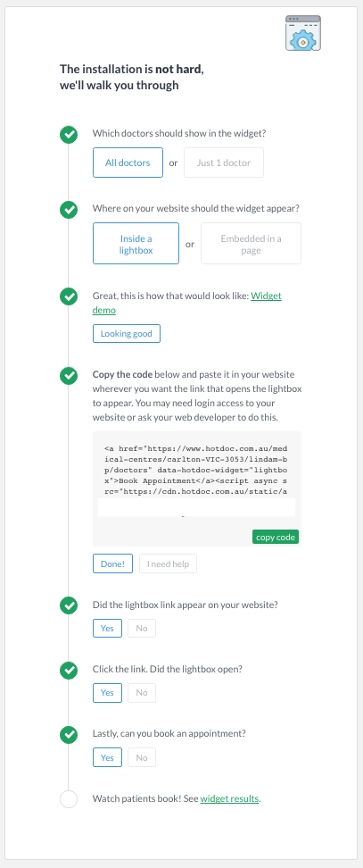Click the checkmark beside lightbox link appear question
The image size is (363, 868).
tap(69, 606)
